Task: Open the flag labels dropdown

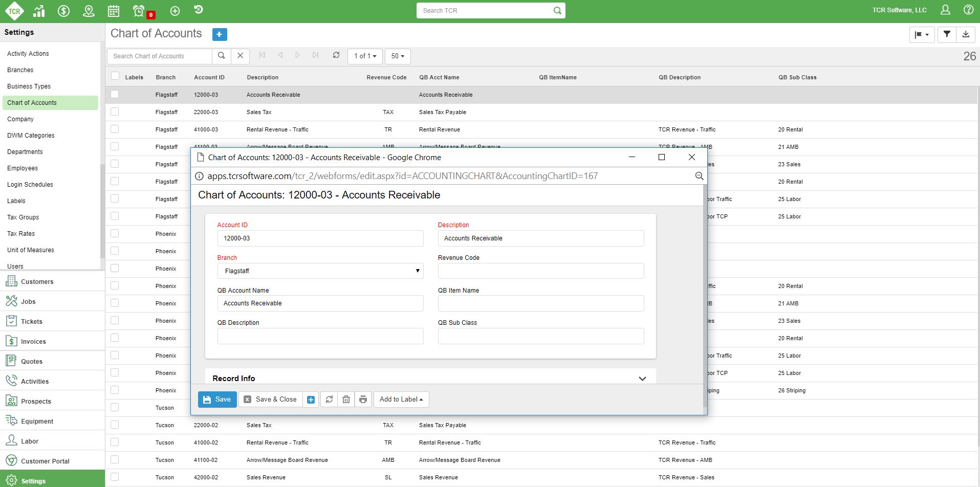Action: pyautogui.click(x=922, y=34)
